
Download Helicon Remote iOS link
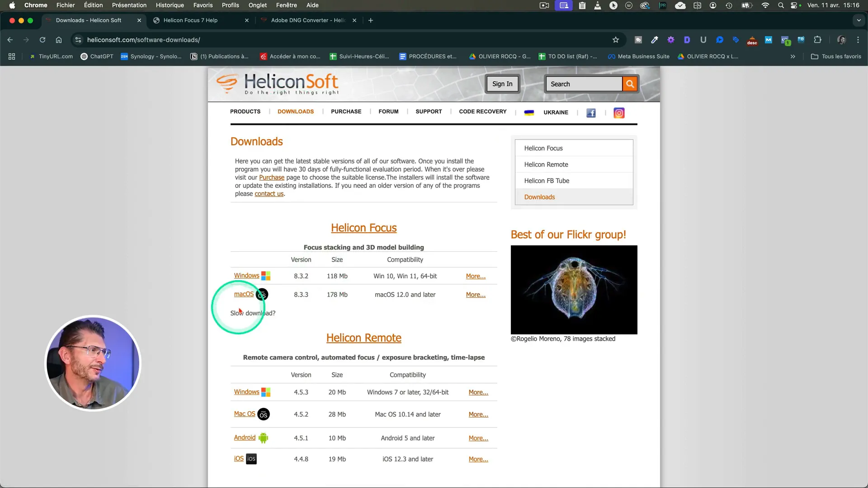pos(239,459)
